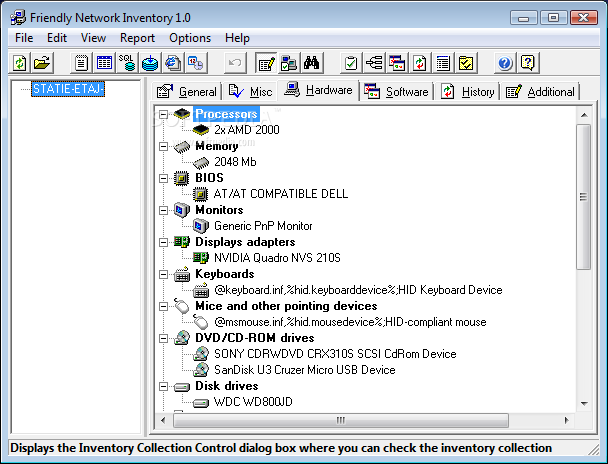Click the memory module icon beside 2048 Mb

click(x=201, y=162)
